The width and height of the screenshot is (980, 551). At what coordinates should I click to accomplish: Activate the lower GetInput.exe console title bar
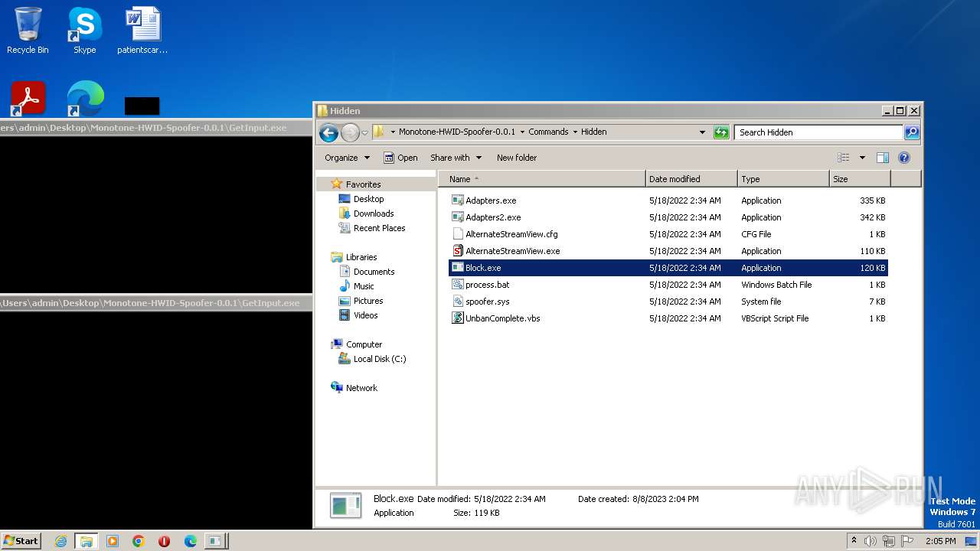155,303
